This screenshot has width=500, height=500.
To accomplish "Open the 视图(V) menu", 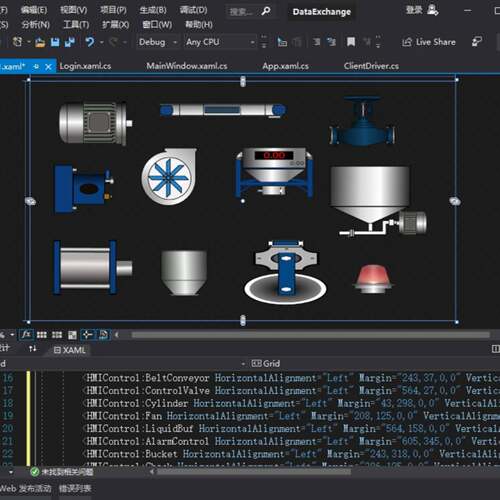I will click(73, 10).
